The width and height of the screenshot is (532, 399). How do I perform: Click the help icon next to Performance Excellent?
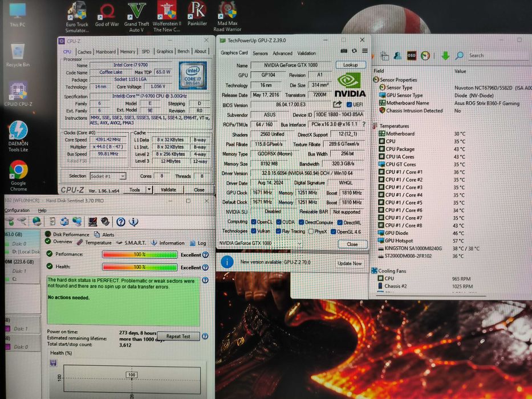coord(205,255)
